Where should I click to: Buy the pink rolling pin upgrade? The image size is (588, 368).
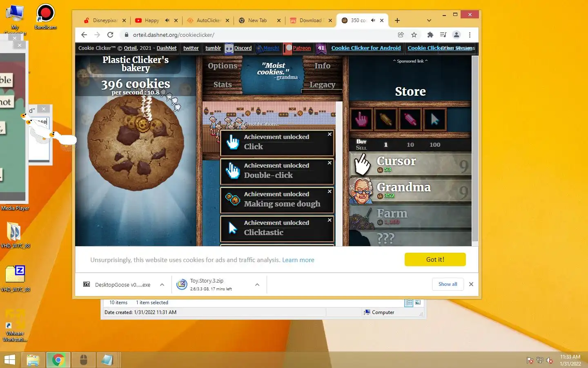click(410, 119)
